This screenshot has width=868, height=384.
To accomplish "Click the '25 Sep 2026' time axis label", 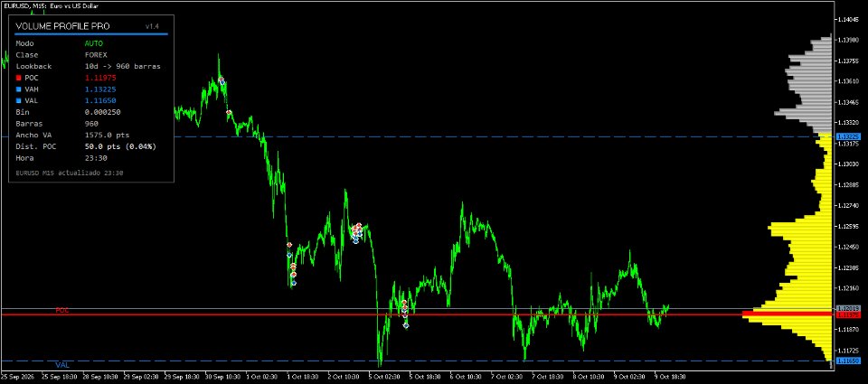I will pos(16,377).
